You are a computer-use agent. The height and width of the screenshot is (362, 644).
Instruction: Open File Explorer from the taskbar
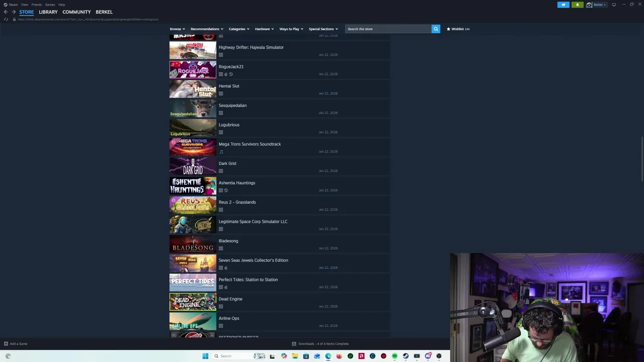(295, 356)
